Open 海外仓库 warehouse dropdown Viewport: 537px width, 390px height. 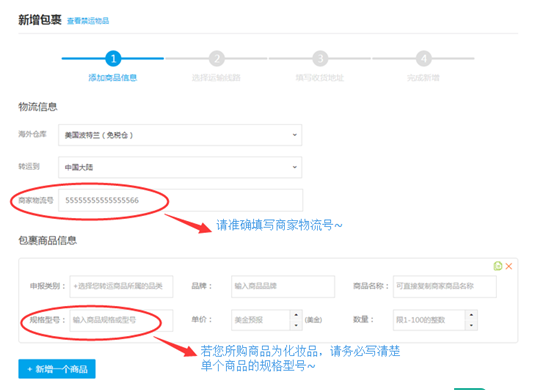point(180,135)
